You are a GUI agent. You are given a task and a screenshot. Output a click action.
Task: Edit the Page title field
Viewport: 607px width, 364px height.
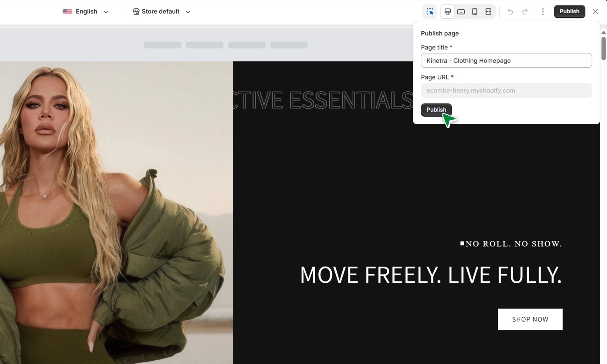click(x=506, y=60)
